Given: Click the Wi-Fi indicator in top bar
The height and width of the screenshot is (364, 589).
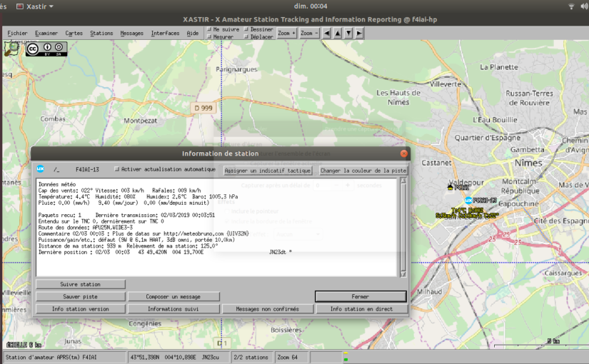Looking at the screenshot, I should (571, 6).
